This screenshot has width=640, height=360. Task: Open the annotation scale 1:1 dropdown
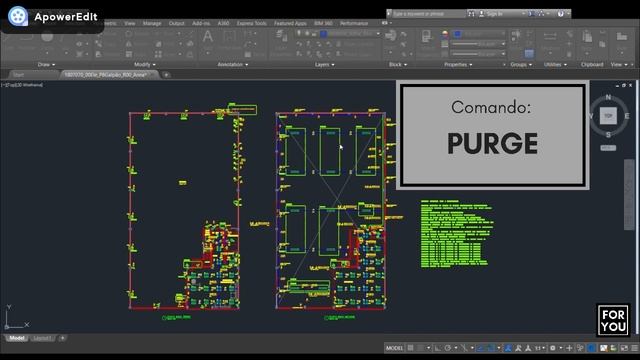coord(540,348)
